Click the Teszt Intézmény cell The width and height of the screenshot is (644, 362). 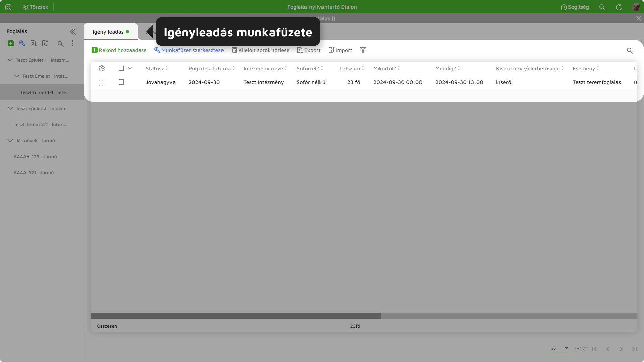[x=263, y=82]
